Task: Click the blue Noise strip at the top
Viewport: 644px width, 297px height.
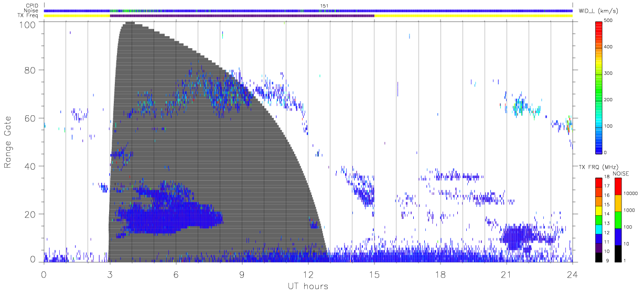Action: coord(308,10)
